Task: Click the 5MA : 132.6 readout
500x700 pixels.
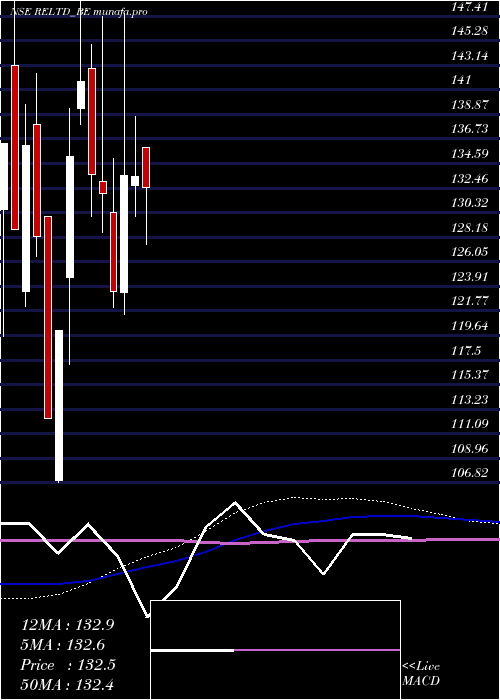Action: [63, 645]
